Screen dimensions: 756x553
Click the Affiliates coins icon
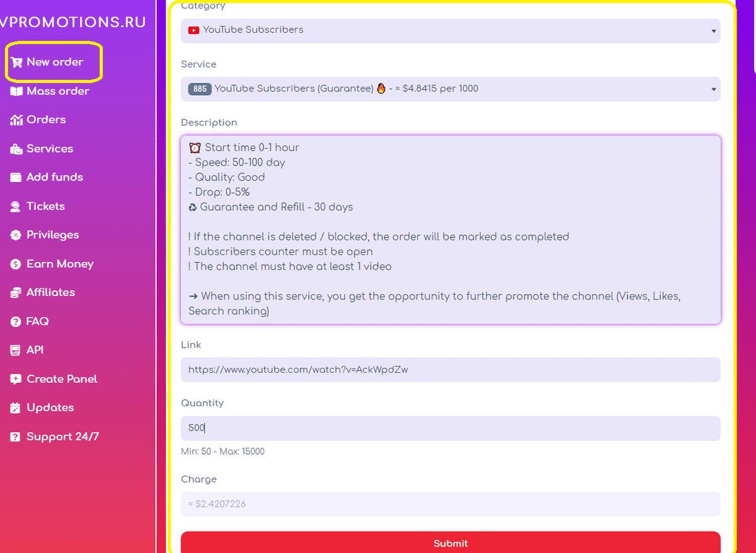click(x=16, y=293)
